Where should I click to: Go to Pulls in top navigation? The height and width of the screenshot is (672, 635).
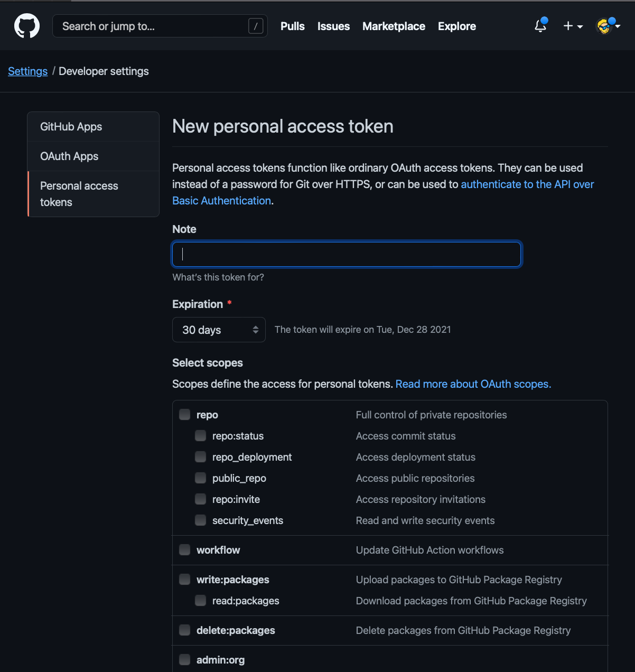(x=292, y=26)
